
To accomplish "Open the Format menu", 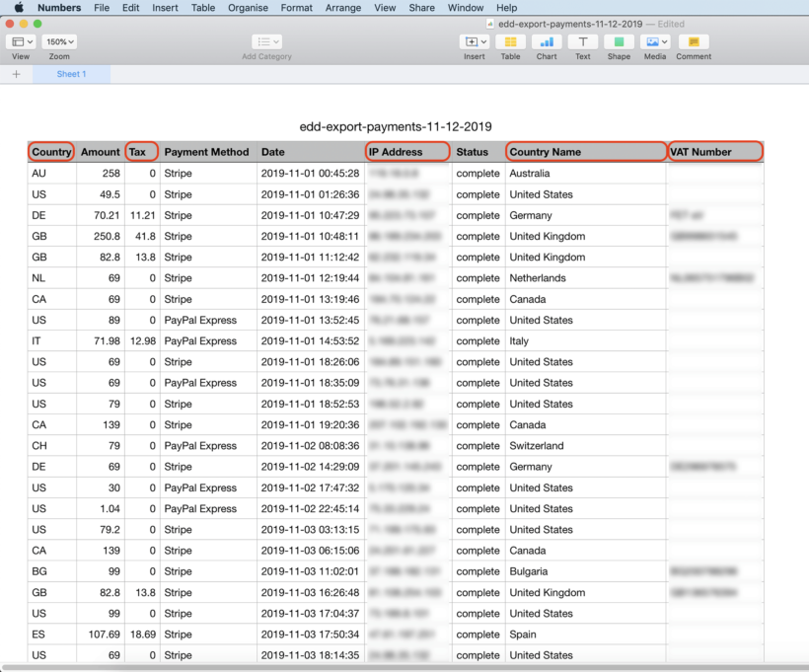I will (x=296, y=8).
